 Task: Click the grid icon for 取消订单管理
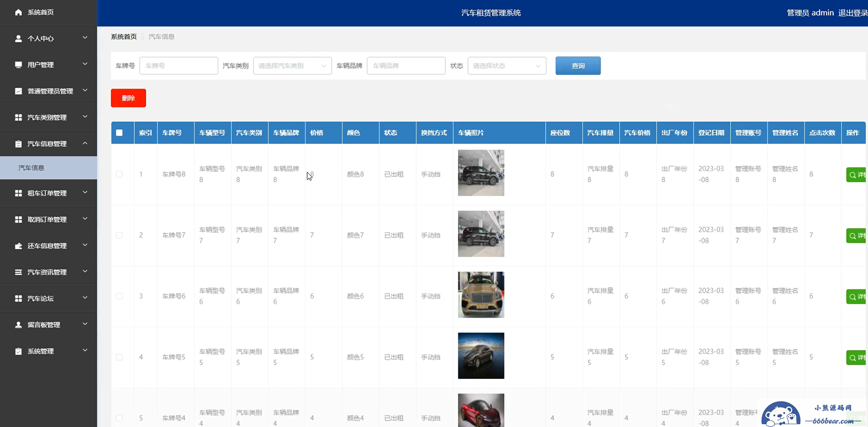[x=19, y=219]
